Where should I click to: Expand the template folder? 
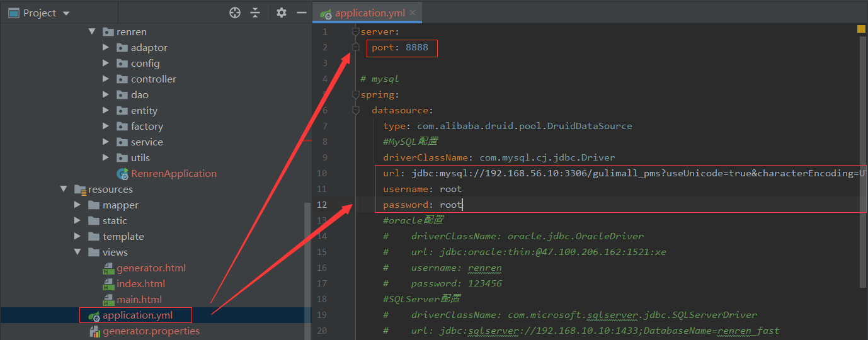coord(77,236)
